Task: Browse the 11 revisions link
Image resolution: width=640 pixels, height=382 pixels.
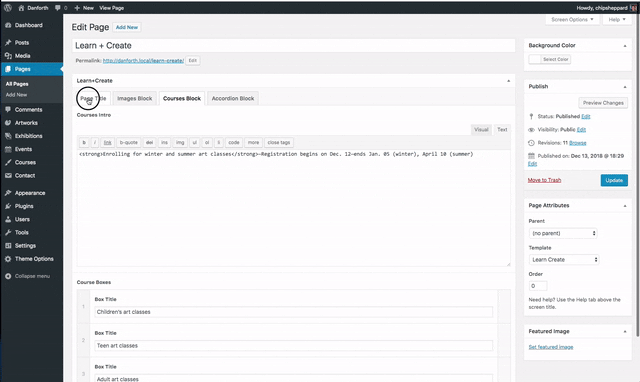Action: click(x=578, y=143)
